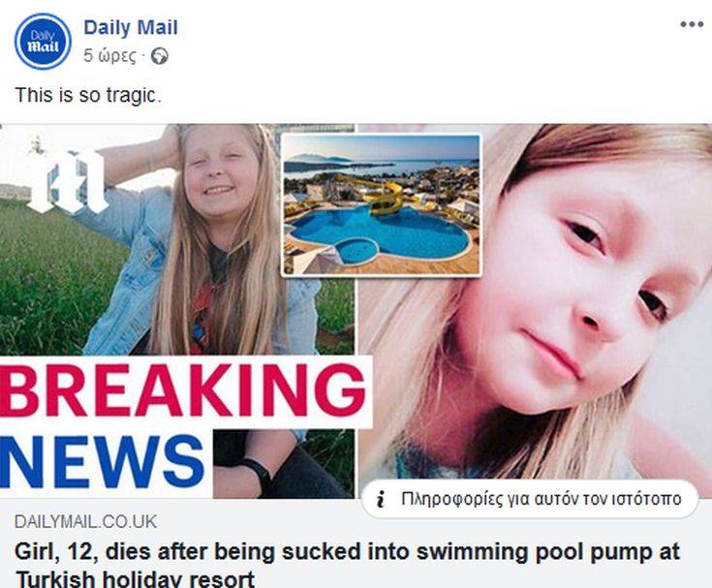Viewport: 712px width, 588px height.
Task: Click the grey link preview footer area
Action: point(356,543)
